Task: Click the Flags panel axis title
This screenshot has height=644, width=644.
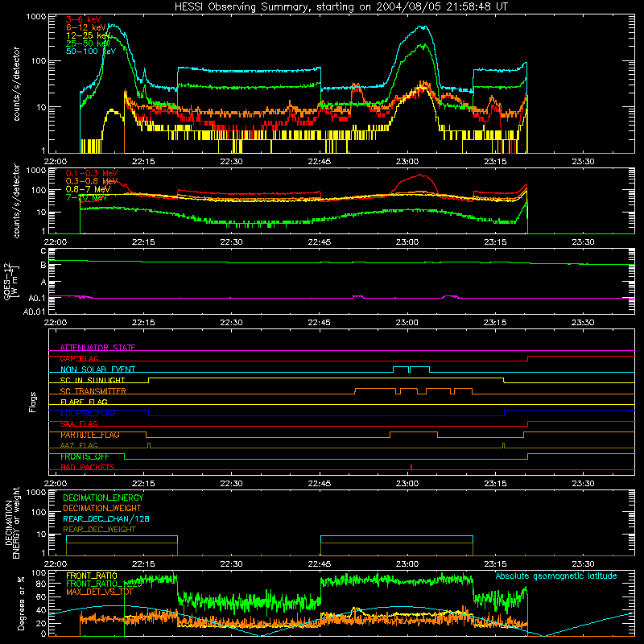Action: (x=32, y=402)
